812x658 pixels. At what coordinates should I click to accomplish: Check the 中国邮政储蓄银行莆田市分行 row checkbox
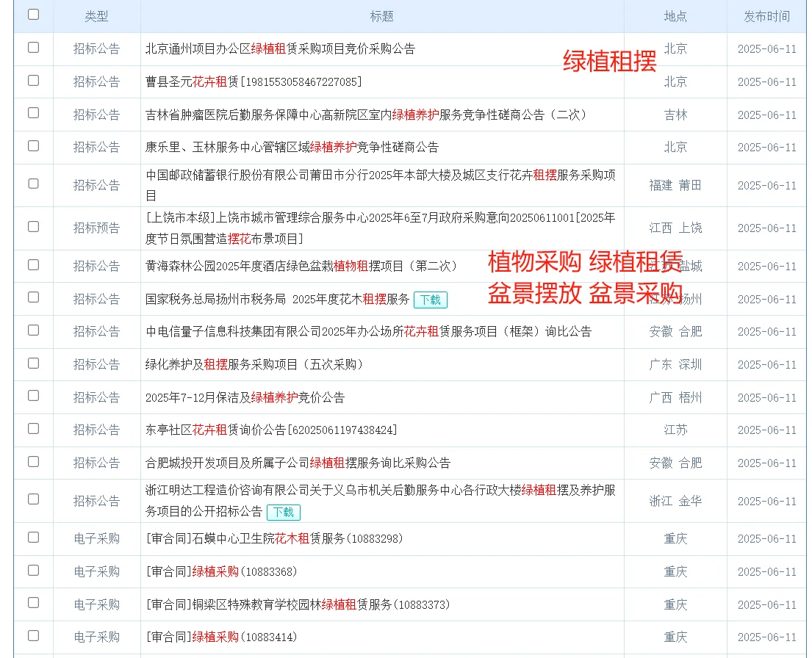point(33,184)
